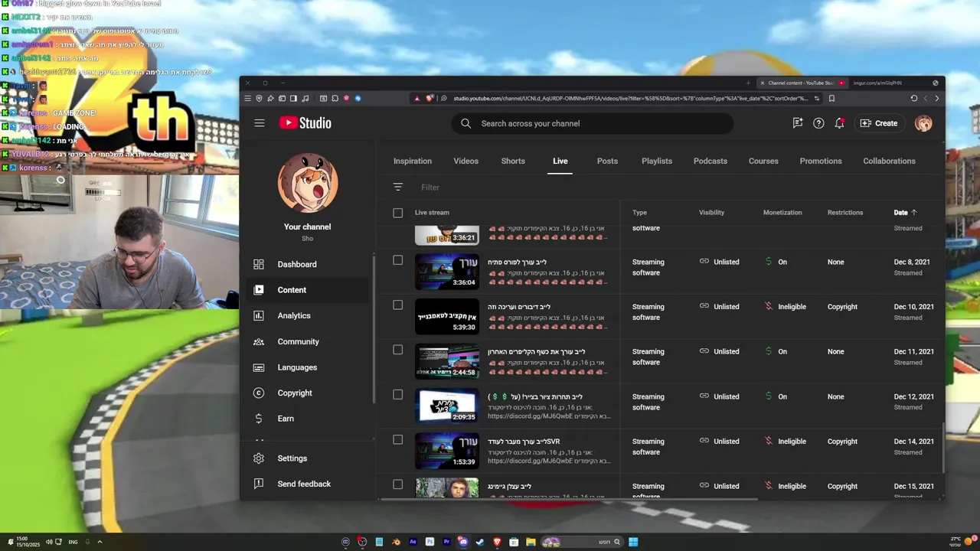Tick the checkbox for the Dec 11, 2021 stream
The image size is (980, 551).
tap(397, 350)
